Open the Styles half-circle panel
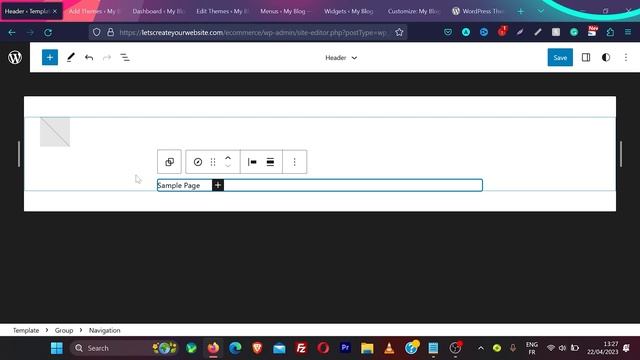The image size is (640, 360). tap(606, 58)
